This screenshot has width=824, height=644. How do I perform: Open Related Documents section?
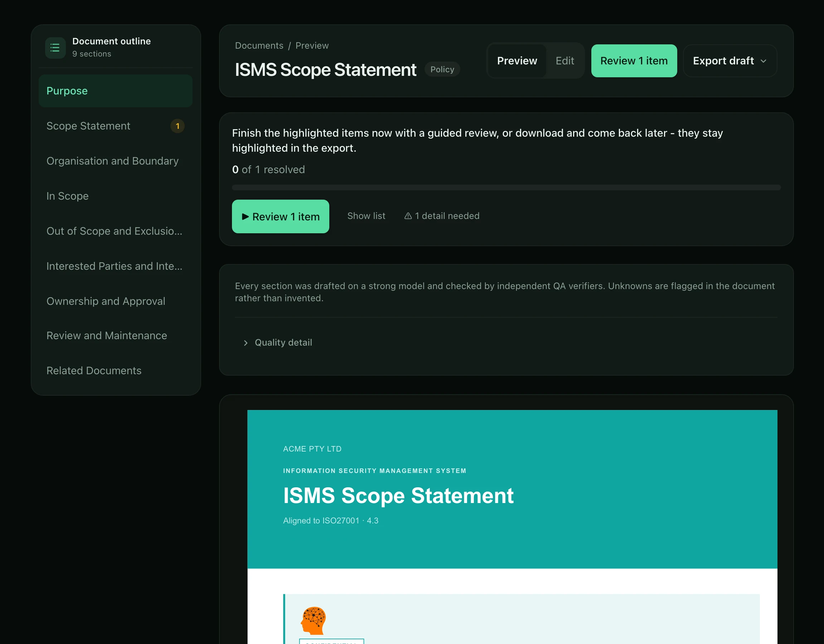tap(116, 371)
